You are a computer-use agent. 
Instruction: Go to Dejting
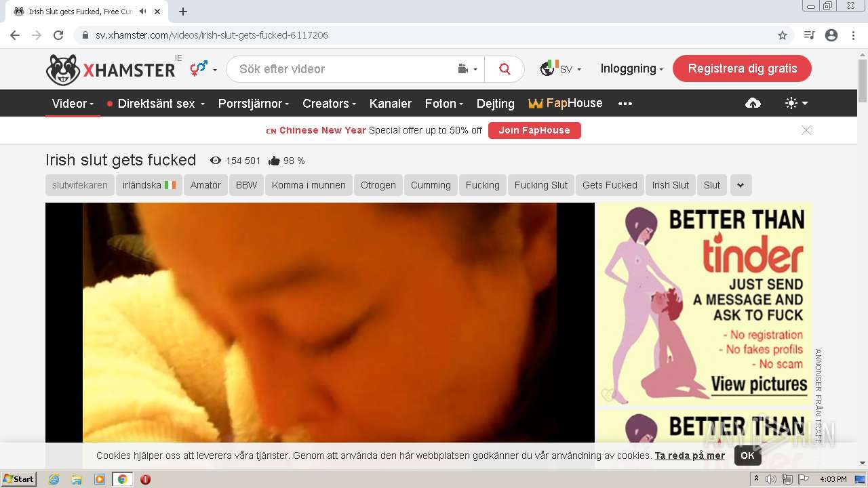tap(496, 104)
